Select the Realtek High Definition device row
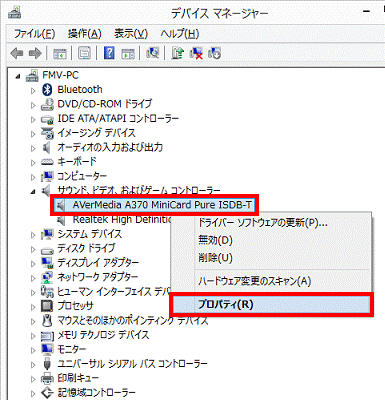Screen dimensions: 385x400 122,219
